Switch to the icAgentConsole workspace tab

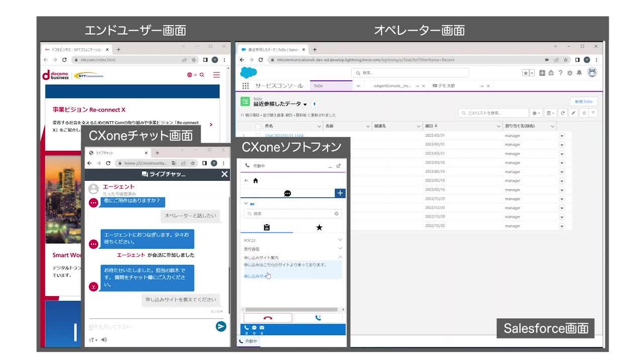click(x=393, y=86)
